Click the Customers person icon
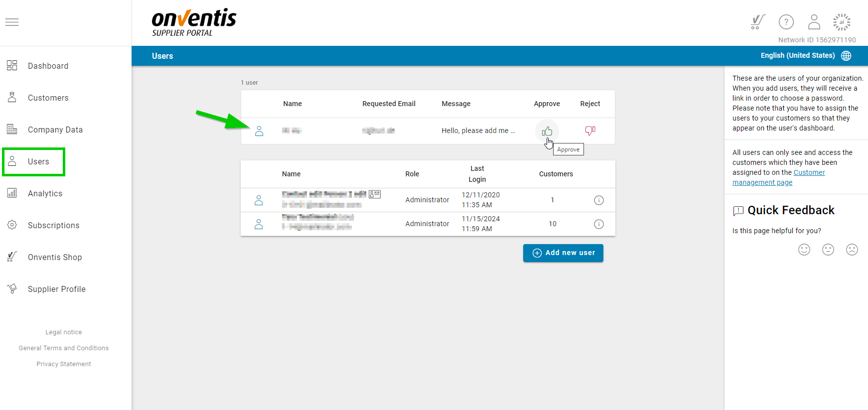The height and width of the screenshot is (410, 868). [x=12, y=97]
